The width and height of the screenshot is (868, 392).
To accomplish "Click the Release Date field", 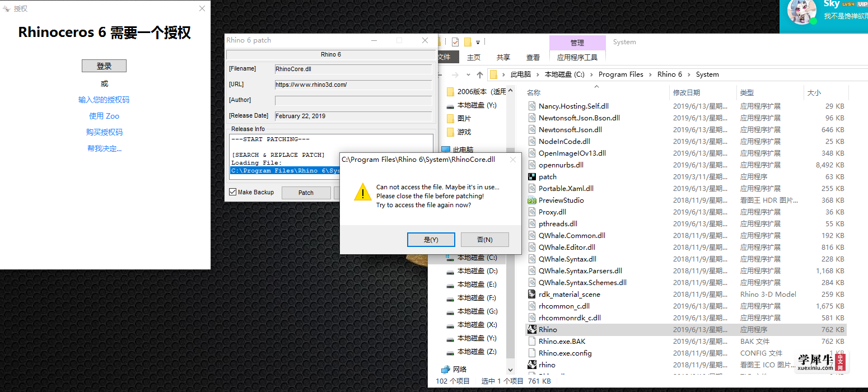I will [x=353, y=116].
